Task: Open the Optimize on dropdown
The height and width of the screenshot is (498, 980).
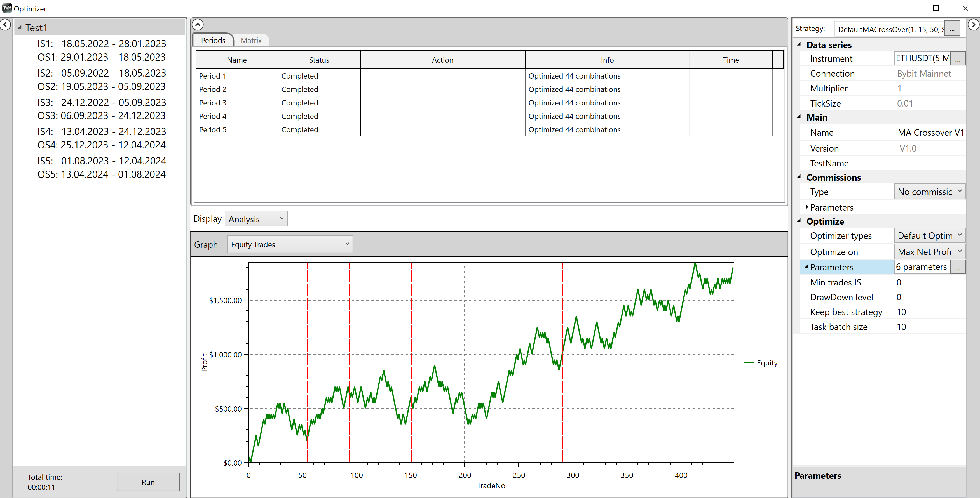Action: [929, 252]
